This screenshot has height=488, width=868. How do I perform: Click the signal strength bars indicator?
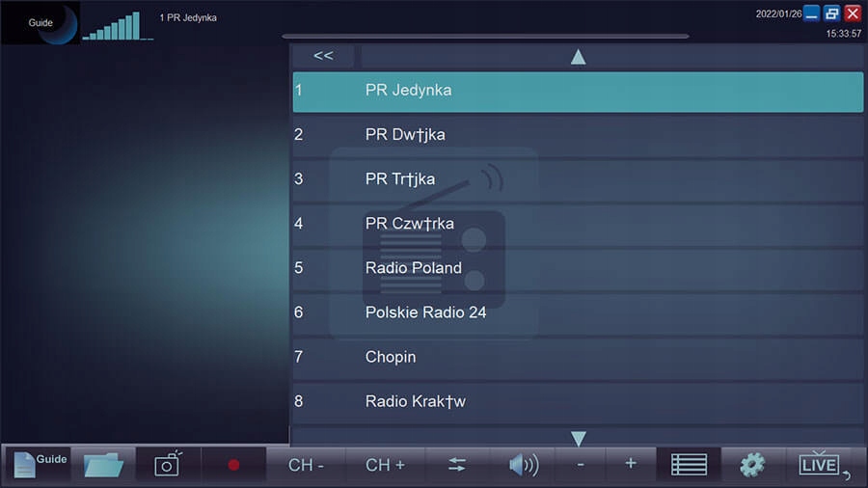(118, 25)
